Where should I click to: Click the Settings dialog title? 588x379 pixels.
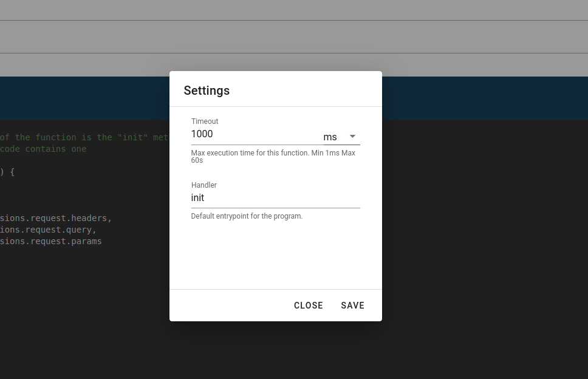207,90
